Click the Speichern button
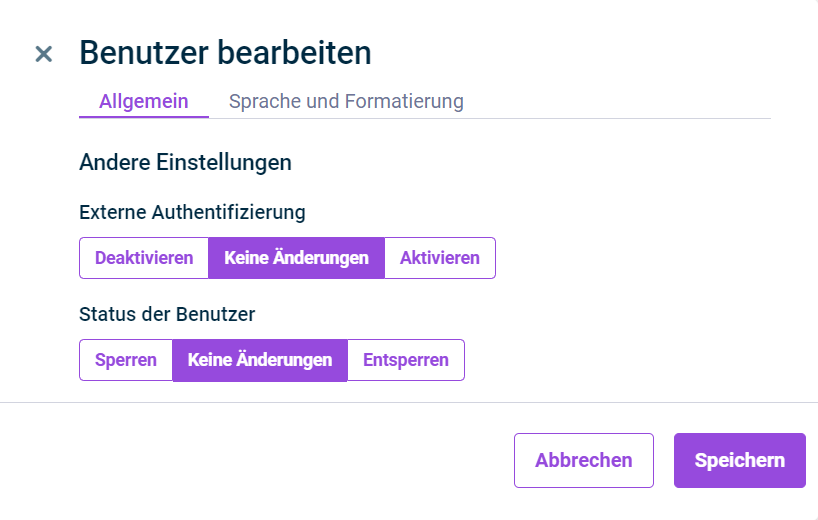 tap(740, 461)
